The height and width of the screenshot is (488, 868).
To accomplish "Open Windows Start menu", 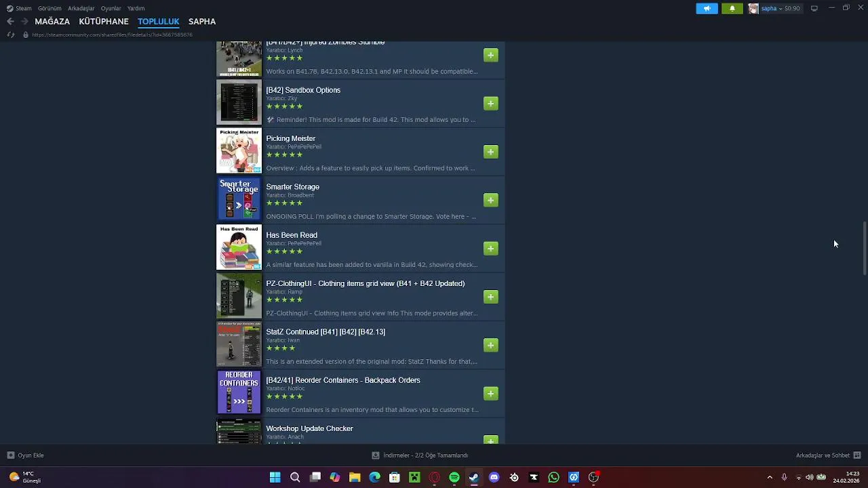I will 275,477.
